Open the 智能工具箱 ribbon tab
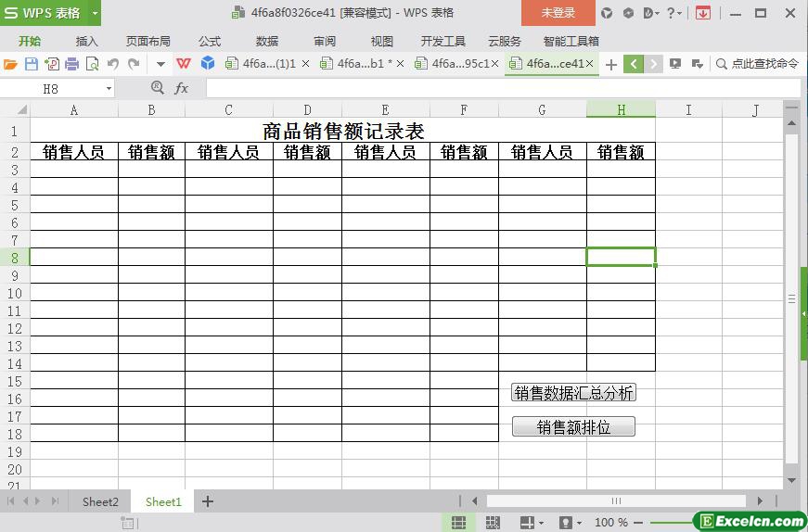 pyautogui.click(x=571, y=41)
